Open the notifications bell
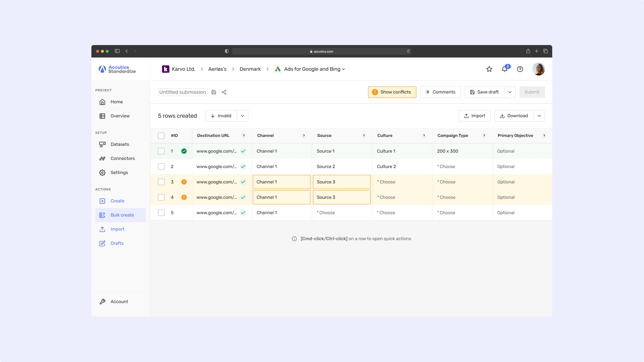The height and width of the screenshot is (362, 644). tap(505, 69)
